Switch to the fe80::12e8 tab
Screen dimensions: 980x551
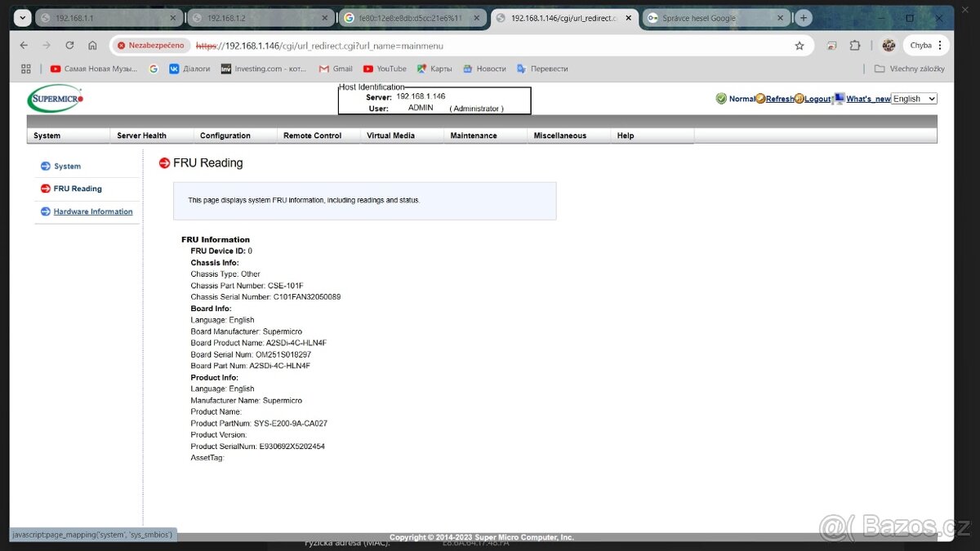pyautogui.click(x=412, y=18)
